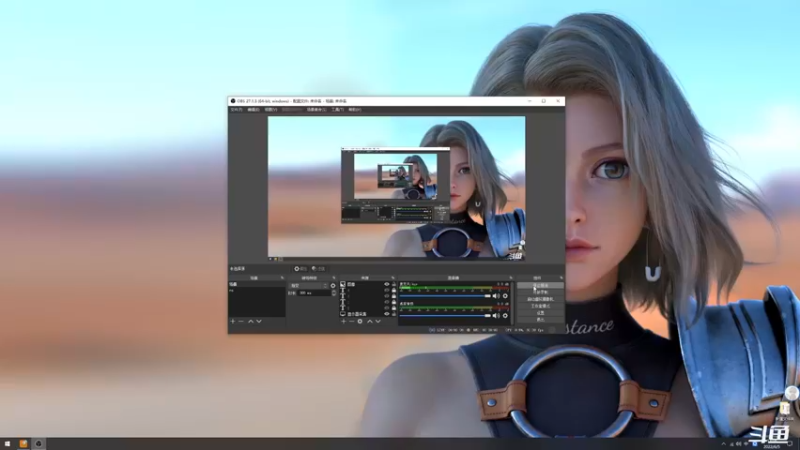Pop out the 控件 (Controls) dock
Screen dimensions: 800x450
[x=561, y=278]
